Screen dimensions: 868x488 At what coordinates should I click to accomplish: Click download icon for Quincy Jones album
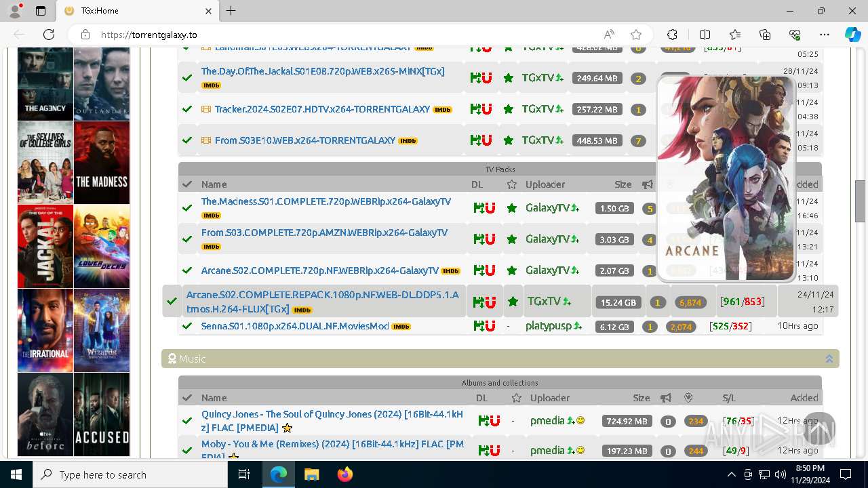point(482,421)
